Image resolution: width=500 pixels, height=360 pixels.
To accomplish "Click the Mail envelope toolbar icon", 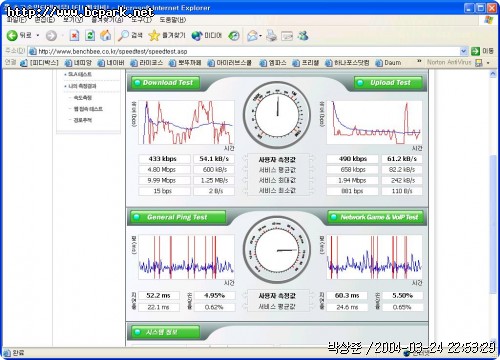I will (x=252, y=36).
